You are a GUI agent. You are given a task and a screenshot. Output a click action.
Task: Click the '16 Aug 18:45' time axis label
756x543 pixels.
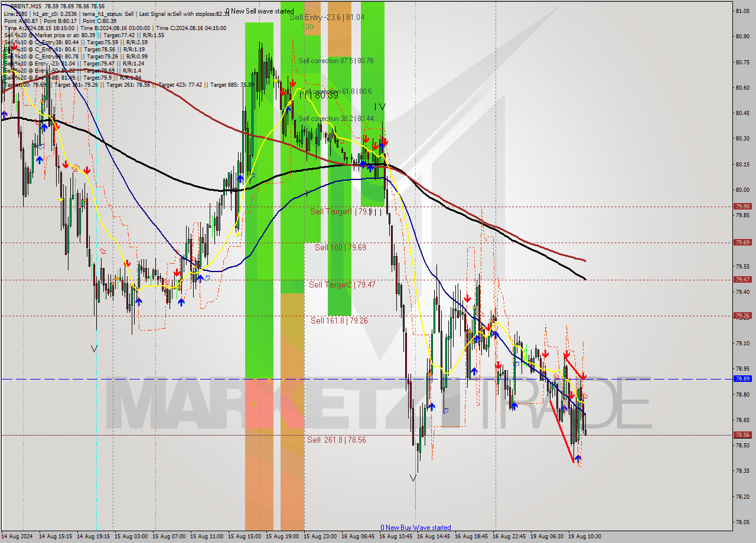tap(471, 537)
